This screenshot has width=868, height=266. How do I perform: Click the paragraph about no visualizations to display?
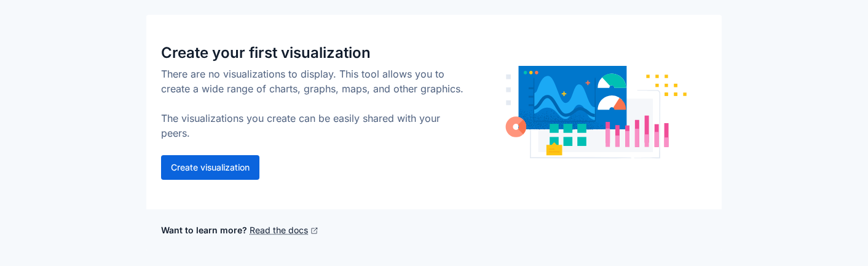click(x=312, y=81)
